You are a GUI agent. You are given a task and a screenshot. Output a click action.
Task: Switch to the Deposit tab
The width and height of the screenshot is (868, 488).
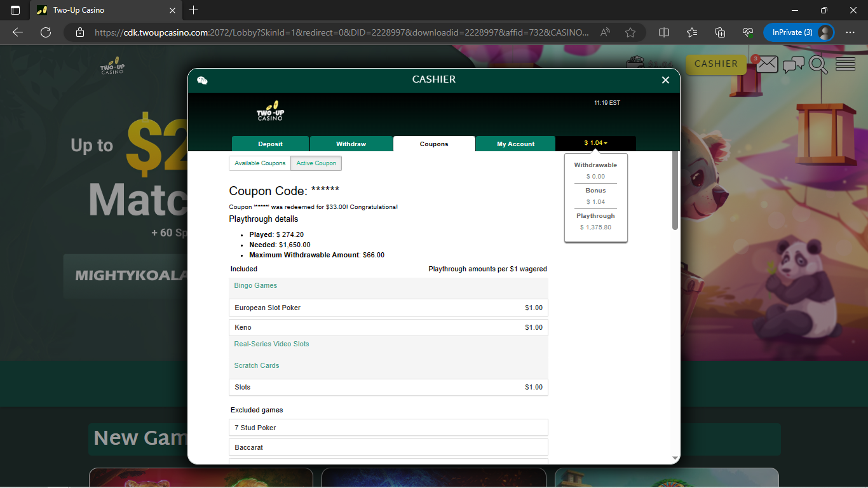271,144
